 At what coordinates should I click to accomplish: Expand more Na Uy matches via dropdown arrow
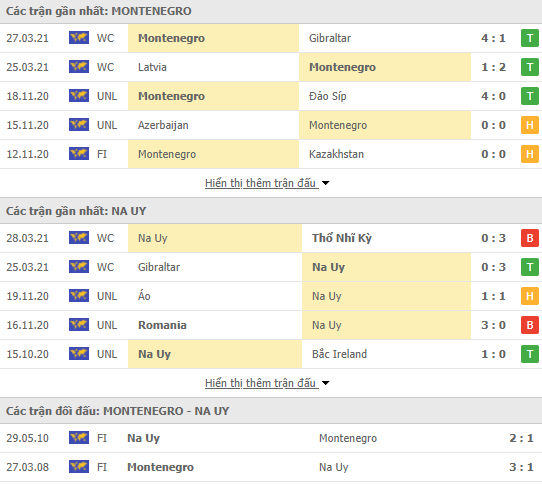[325, 383]
